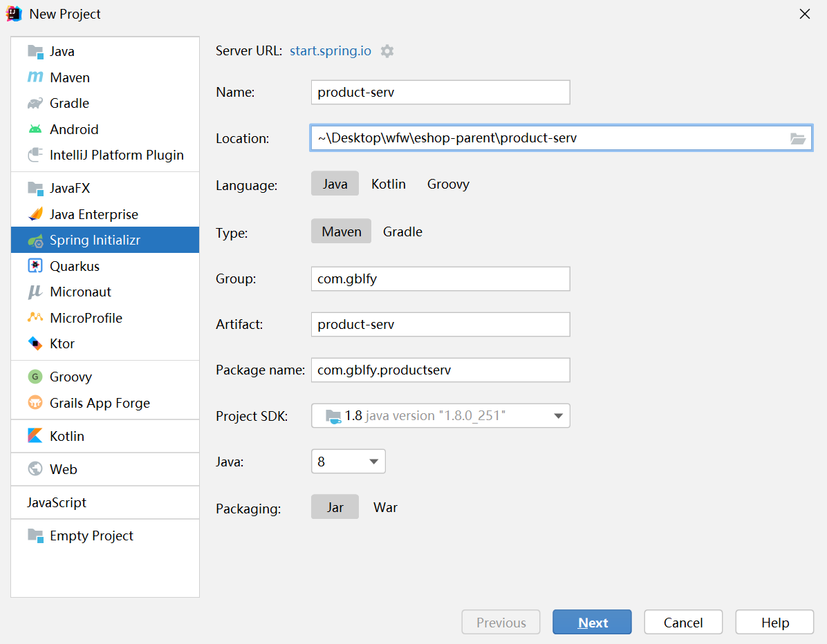The height and width of the screenshot is (644, 827).
Task: Click the IntelliJ Platform Plugin icon
Action: click(35, 155)
